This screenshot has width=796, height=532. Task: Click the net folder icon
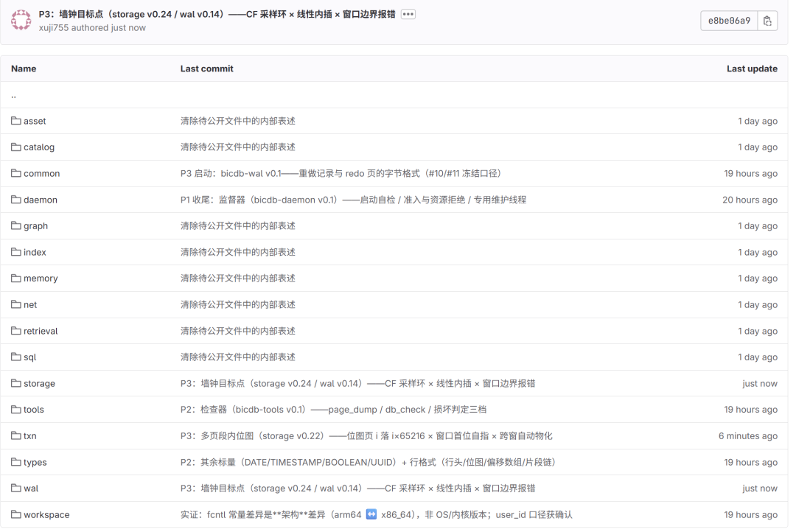coord(15,304)
